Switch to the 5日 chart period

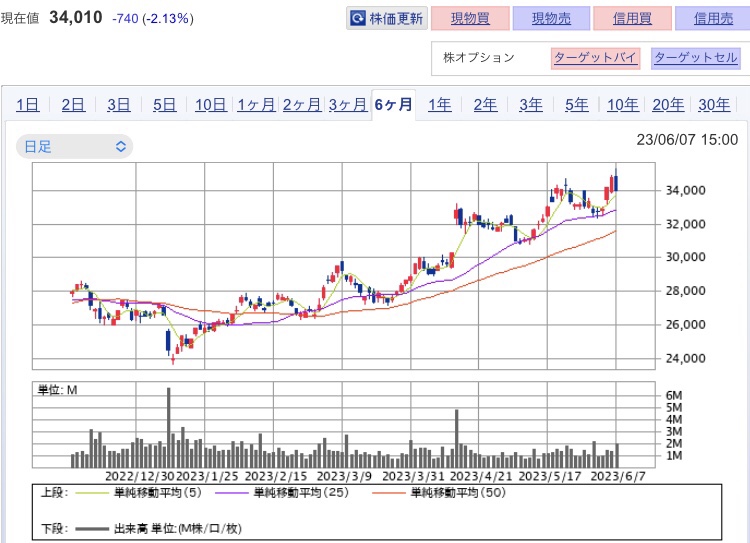coord(165,104)
